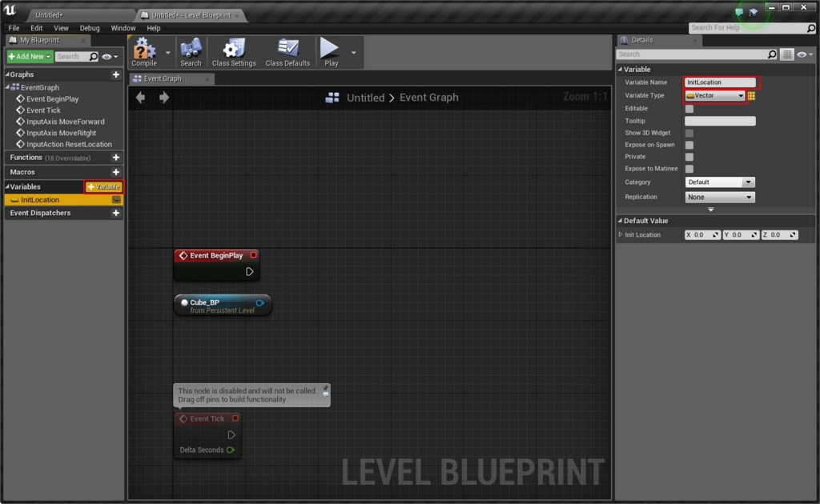Enable the Editable checkbox
The height and width of the screenshot is (504, 820).
tap(689, 109)
